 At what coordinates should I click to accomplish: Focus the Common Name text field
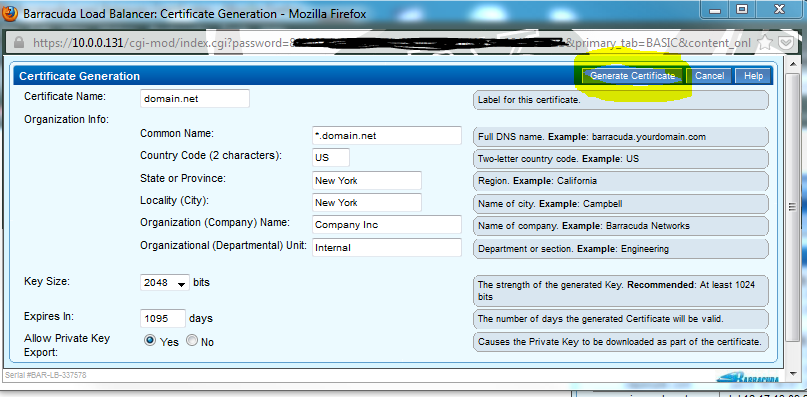click(x=387, y=136)
